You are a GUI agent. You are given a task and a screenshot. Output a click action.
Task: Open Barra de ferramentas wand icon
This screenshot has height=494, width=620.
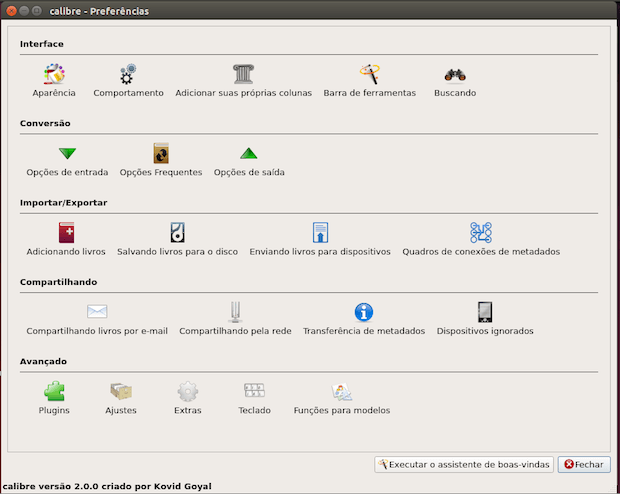click(x=370, y=74)
